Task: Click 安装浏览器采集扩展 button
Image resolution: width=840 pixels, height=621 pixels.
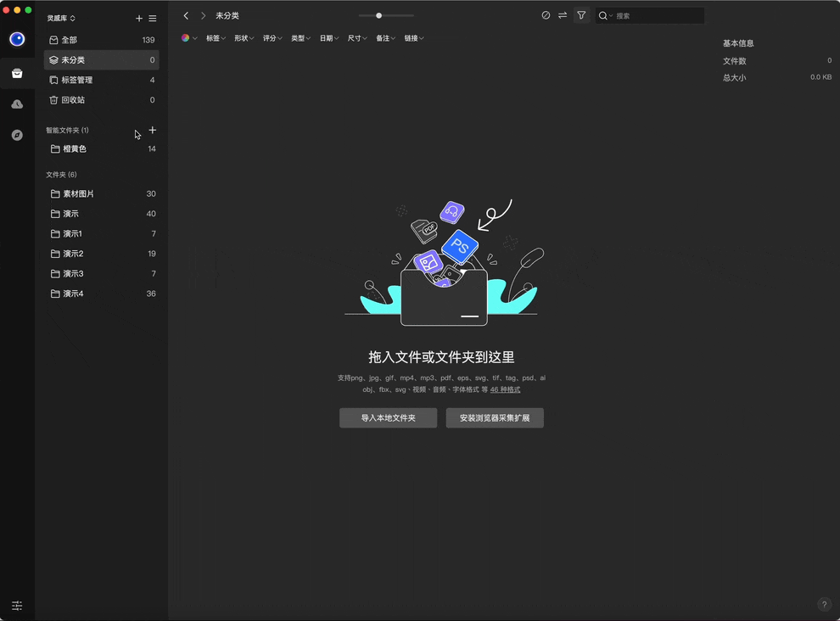Action: (x=495, y=418)
